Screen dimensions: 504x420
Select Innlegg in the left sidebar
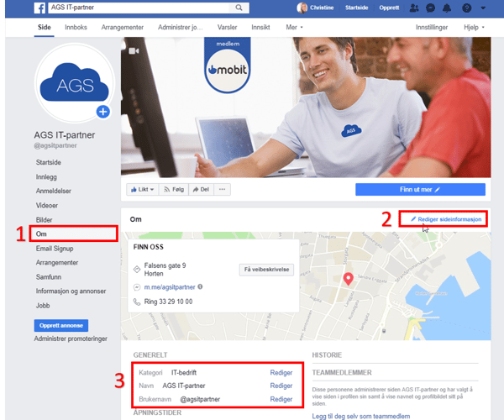click(x=46, y=177)
